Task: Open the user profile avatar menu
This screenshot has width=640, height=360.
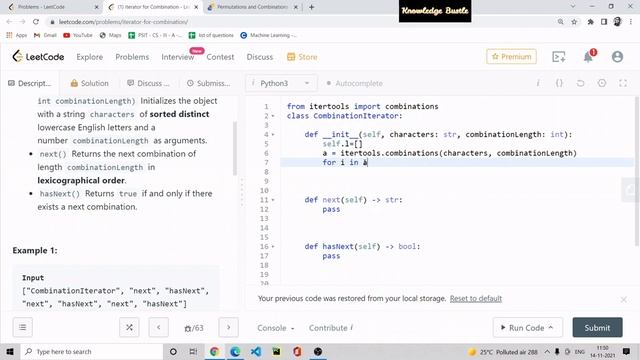Action: tap(617, 57)
